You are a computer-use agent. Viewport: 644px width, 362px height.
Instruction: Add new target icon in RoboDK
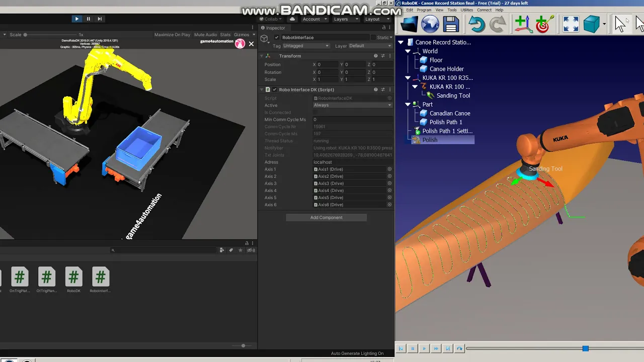[x=544, y=24]
